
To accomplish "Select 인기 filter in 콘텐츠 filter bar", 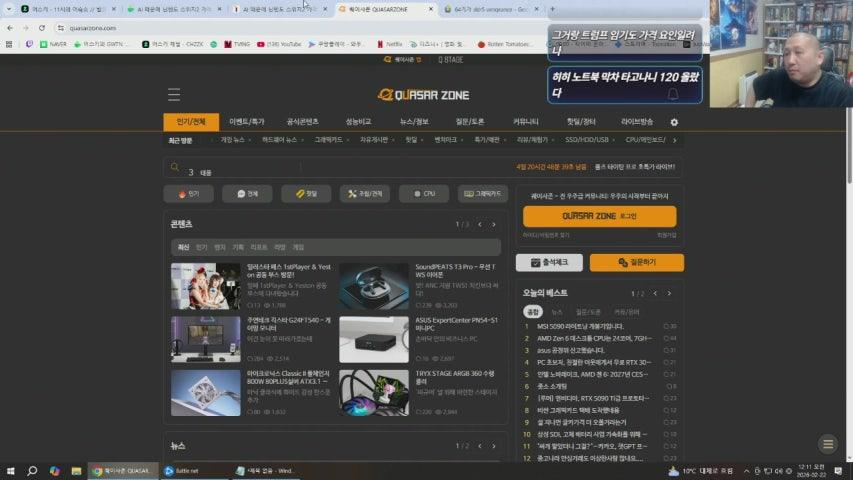I will click(201, 247).
